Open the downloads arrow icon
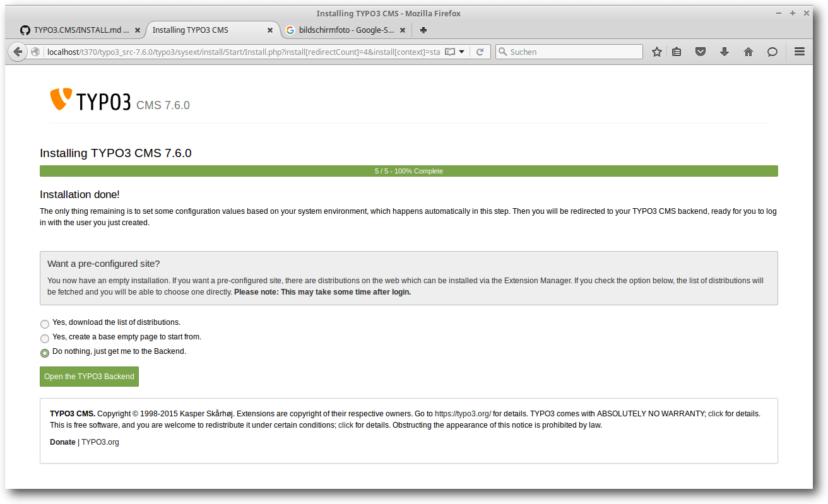This screenshot has width=828, height=504. point(724,52)
